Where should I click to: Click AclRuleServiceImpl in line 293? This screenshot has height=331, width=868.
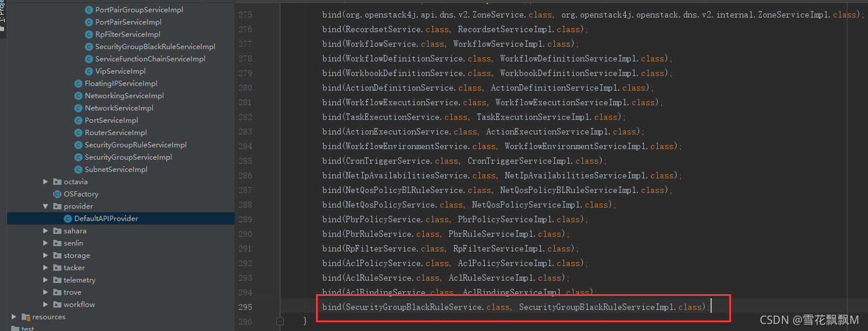[x=490, y=278]
